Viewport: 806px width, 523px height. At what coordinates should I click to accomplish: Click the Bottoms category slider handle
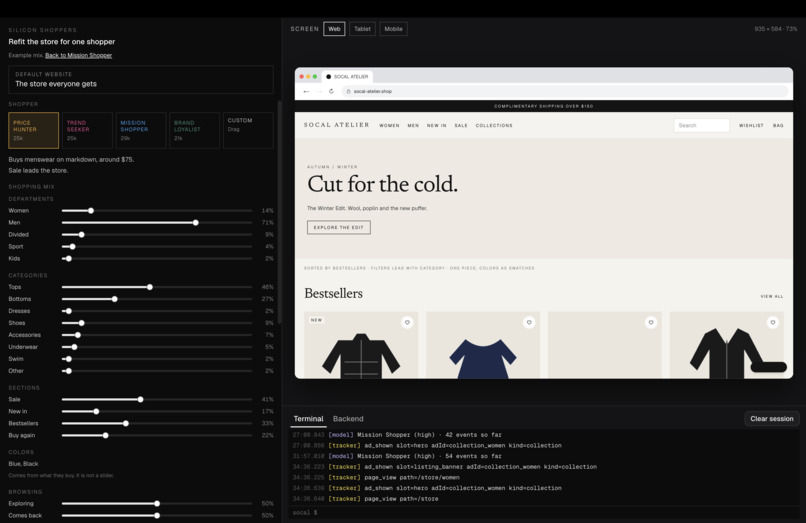click(x=115, y=299)
